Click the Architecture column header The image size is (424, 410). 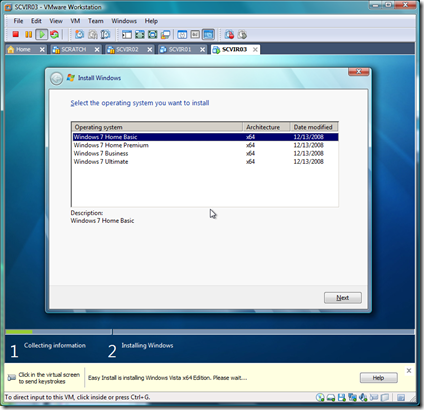266,127
